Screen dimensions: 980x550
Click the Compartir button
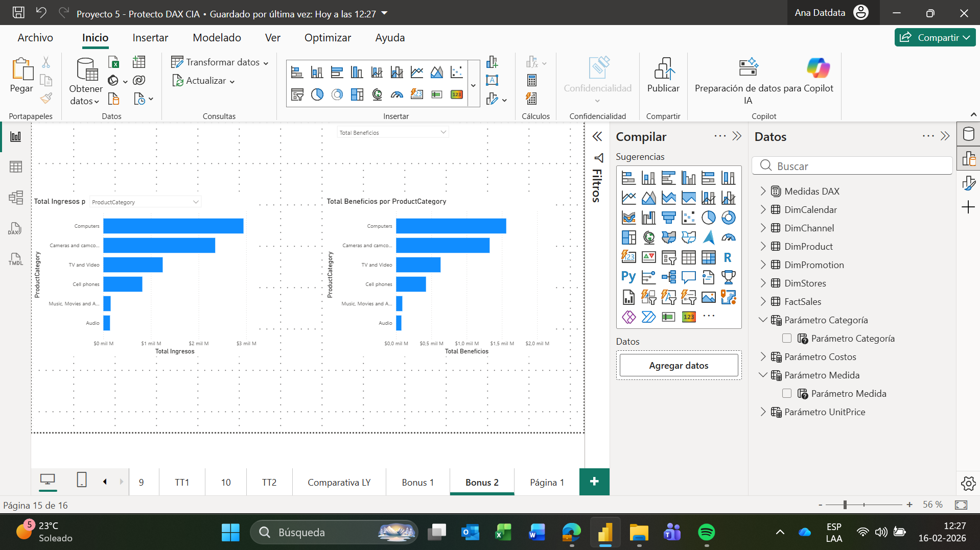[935, 38]
